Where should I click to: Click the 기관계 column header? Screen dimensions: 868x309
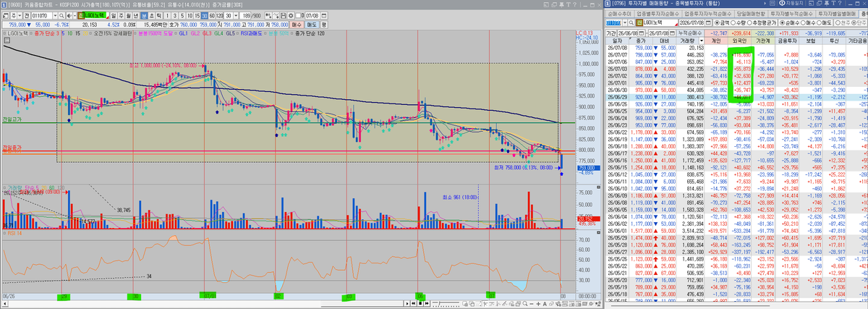point(763,41)
